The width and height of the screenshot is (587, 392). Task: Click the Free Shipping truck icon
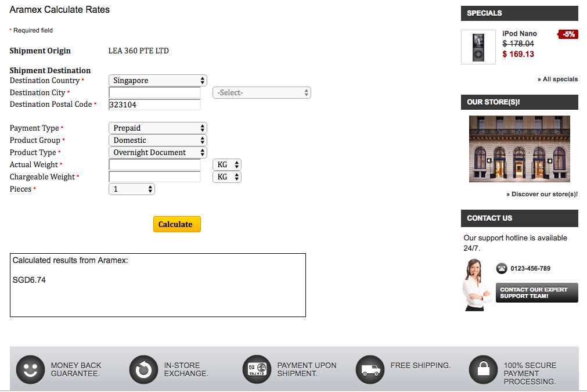[x=370, y=369]
